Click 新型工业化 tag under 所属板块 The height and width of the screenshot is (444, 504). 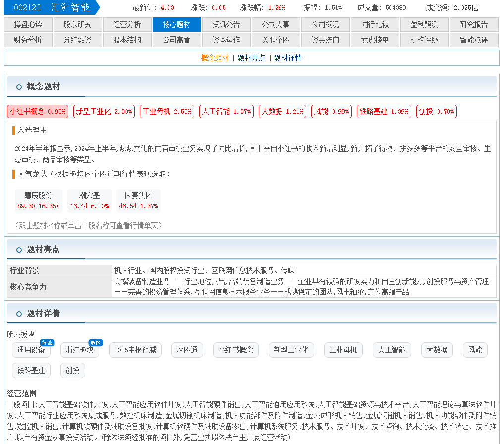291,350
